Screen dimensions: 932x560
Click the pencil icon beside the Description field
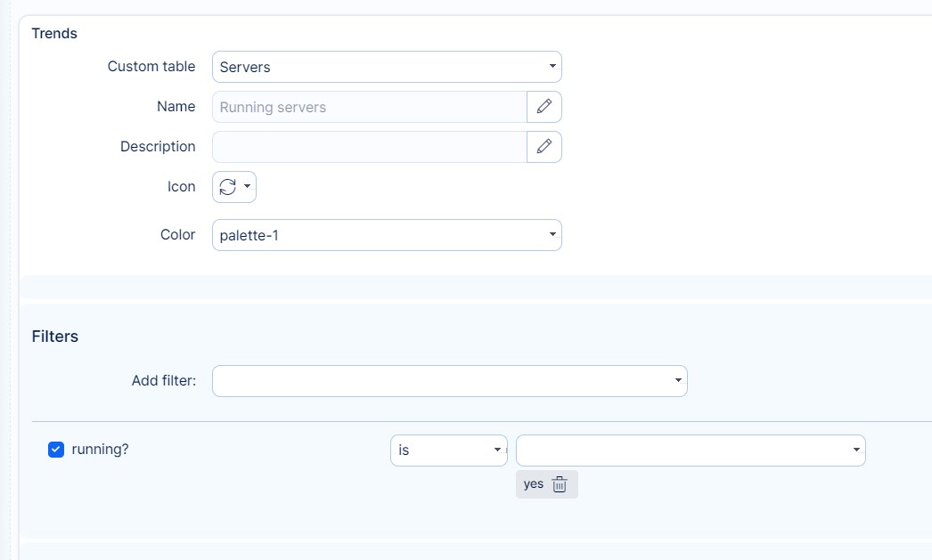click(544, 147)
